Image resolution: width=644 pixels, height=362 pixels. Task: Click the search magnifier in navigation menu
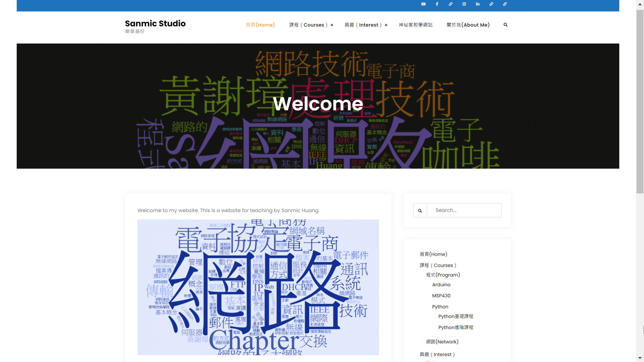506,25
